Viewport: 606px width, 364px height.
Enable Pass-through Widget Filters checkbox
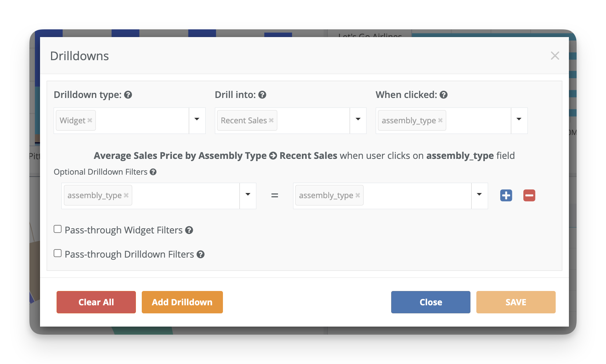coord(58,229)
